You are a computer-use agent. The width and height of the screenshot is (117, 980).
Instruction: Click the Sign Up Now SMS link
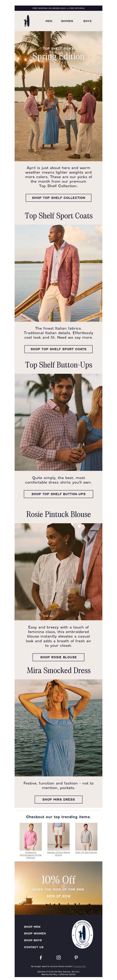(x=58, y=896)
